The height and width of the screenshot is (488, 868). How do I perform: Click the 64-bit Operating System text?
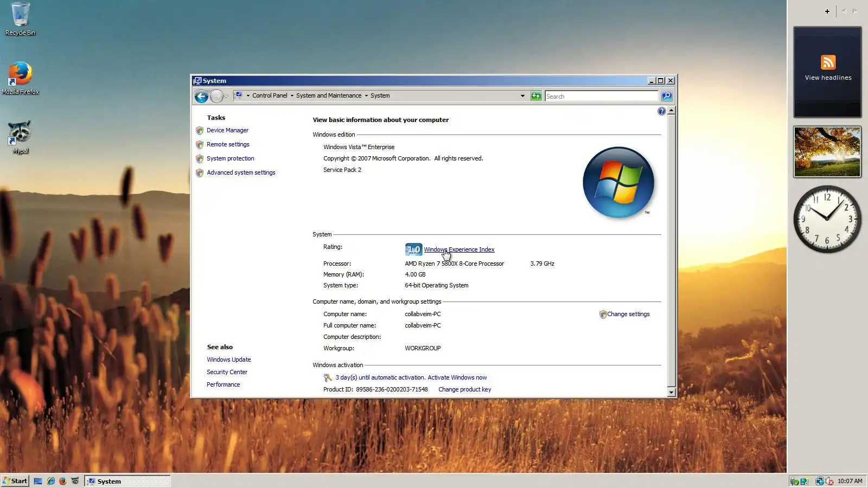(436, 286)
